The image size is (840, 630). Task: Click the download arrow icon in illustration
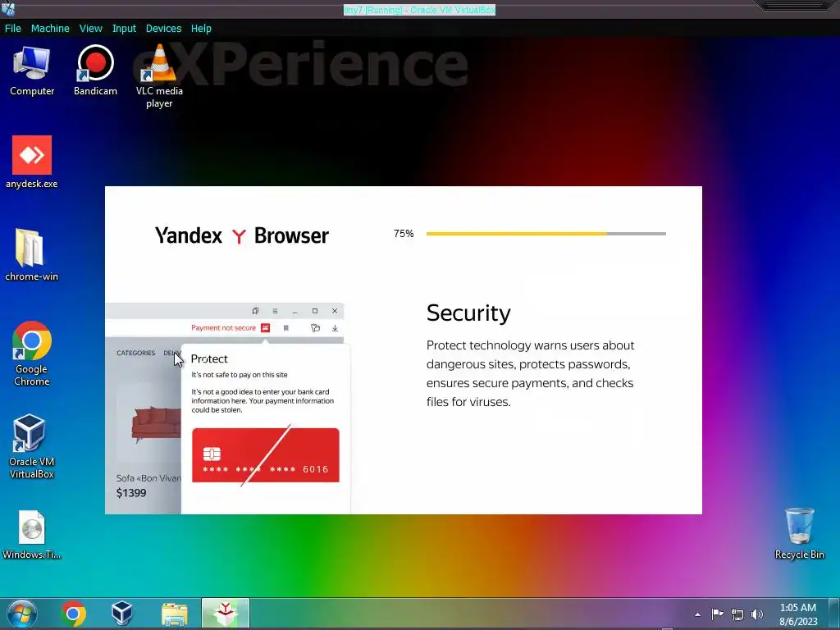335,328
